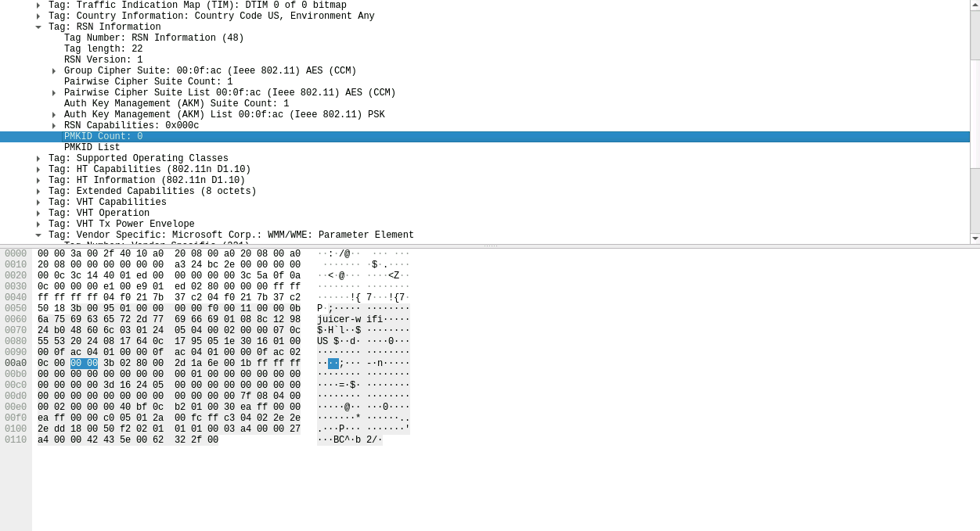Image resolution: width=980 pixels, height=531 pixels.
Task: Collapse the RSN Information tag
Action: click(x=38, y=27)
